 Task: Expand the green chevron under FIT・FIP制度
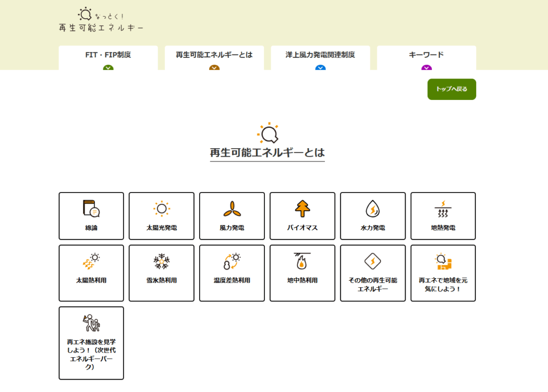[108, 68]
